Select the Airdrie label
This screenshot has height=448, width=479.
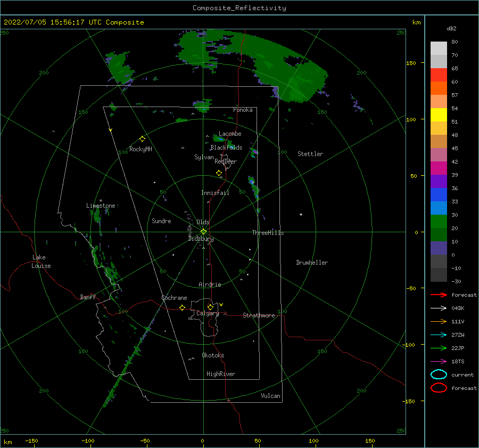(x=210, y=284)
